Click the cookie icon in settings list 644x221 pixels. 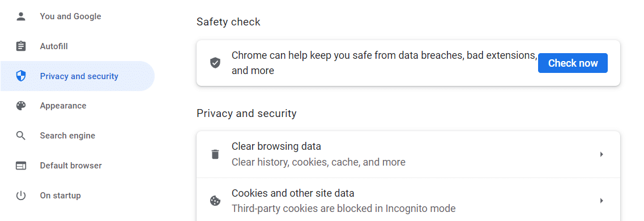pos(215,201)
